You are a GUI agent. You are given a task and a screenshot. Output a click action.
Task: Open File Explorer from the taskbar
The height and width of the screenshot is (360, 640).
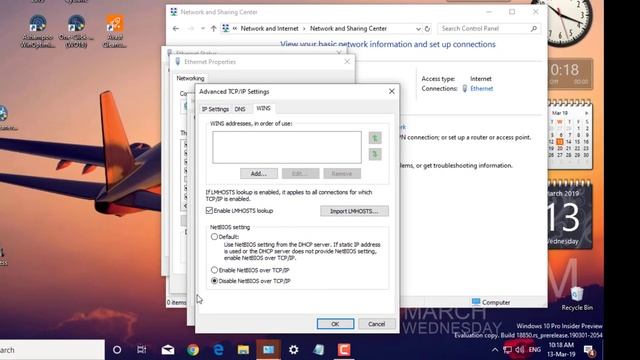[243, 350]
